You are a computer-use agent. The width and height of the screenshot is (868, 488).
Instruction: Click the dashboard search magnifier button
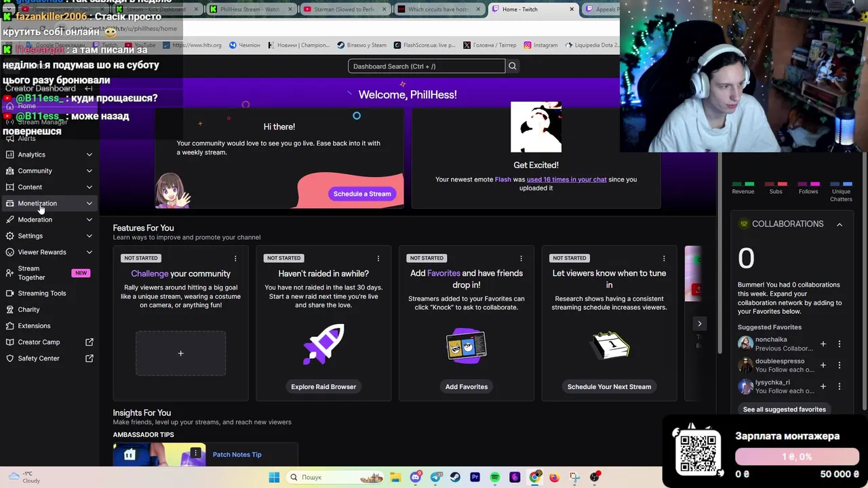[513, 66]
